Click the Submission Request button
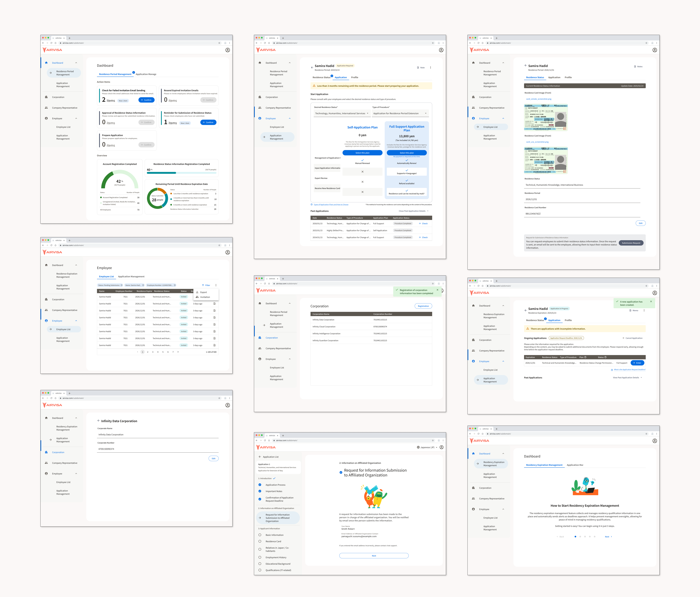The height and width of the screenshot is (597, 700). pyautogui.click(x=631, y=243)
